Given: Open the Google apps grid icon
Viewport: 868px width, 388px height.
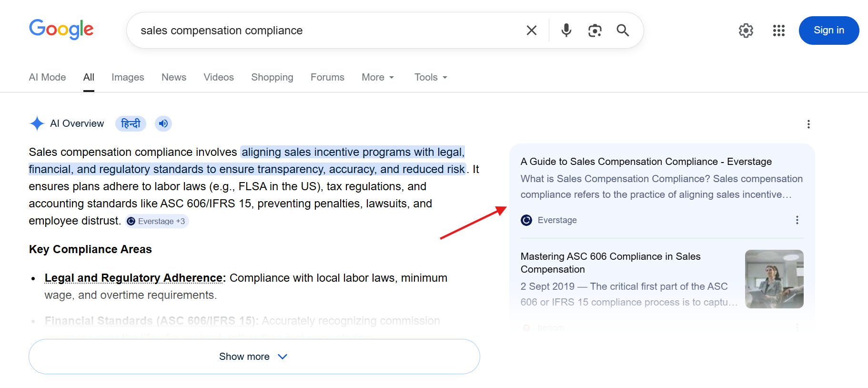Looking at the screenshot, I should pos(779,31).
